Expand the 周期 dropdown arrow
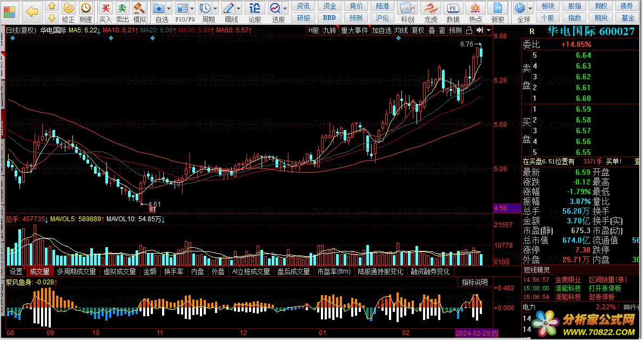Viewport: 644px width, 341px height. [215, 9]
